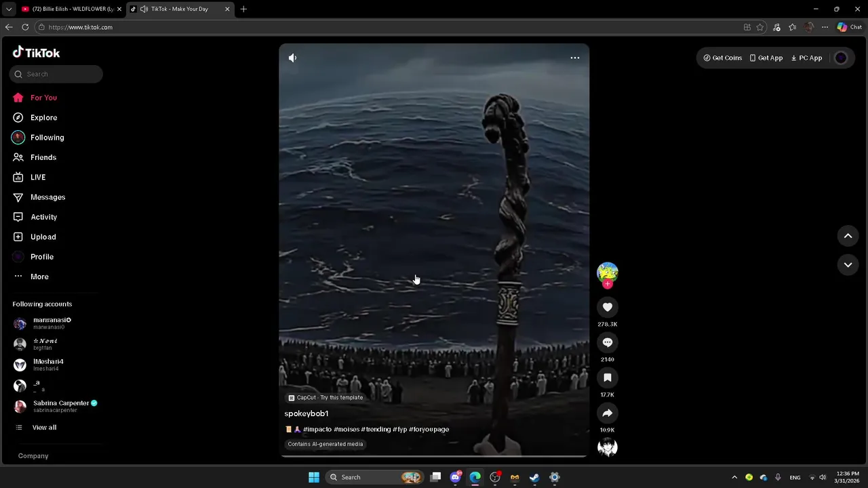Open the profile avatar in the top-right pill
Screen dimensions: 868x488
click(x=841, y=58)
